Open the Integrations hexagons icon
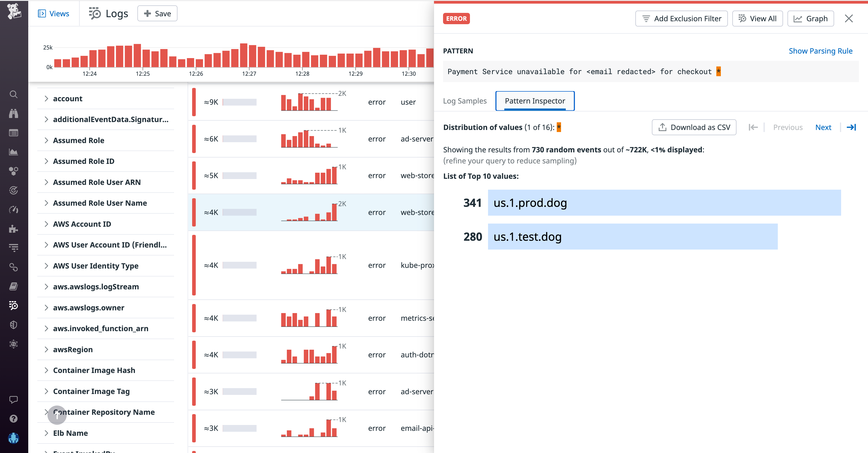 click(14, 171)
